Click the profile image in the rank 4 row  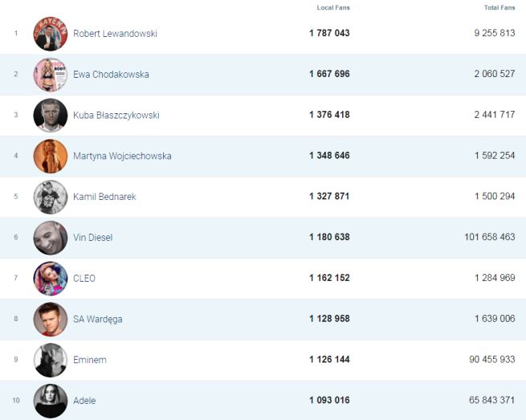pyautogui.click(x=50, y=156)
